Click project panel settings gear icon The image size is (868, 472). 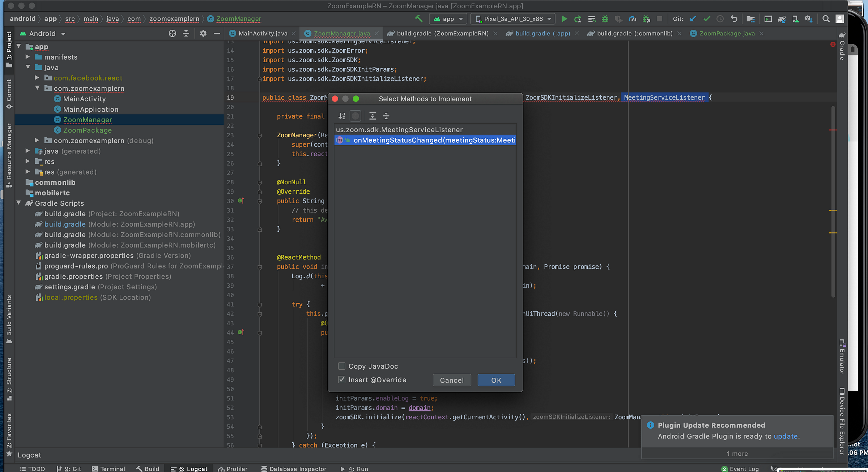click(203, 33)
